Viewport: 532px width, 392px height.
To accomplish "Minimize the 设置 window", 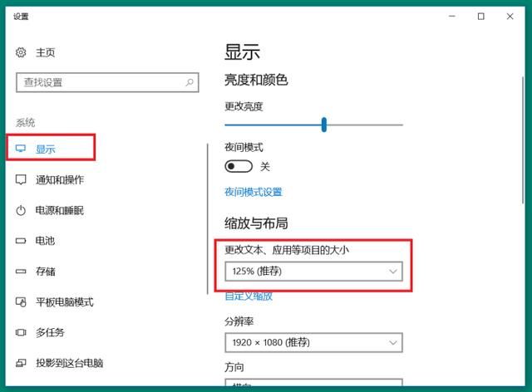I will point(452,17).
